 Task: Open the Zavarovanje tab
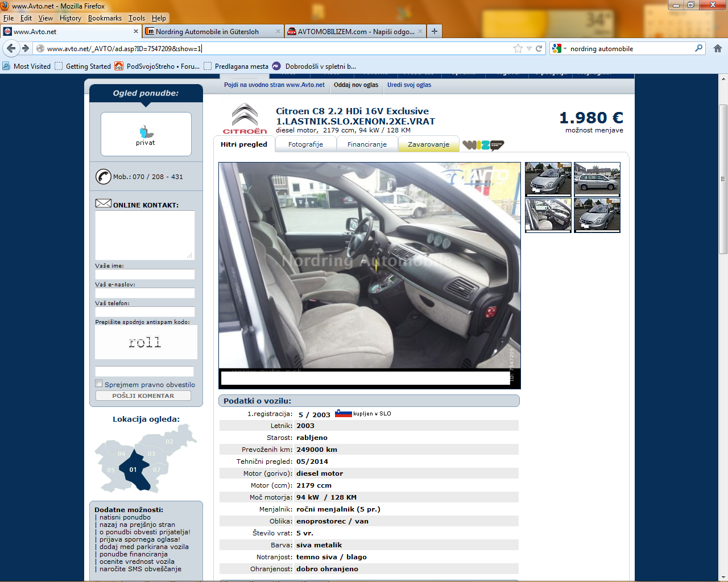(428, 144)
